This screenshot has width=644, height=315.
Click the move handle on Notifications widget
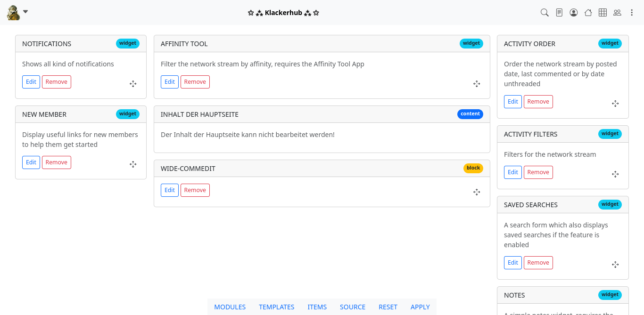tap(133, 84)
